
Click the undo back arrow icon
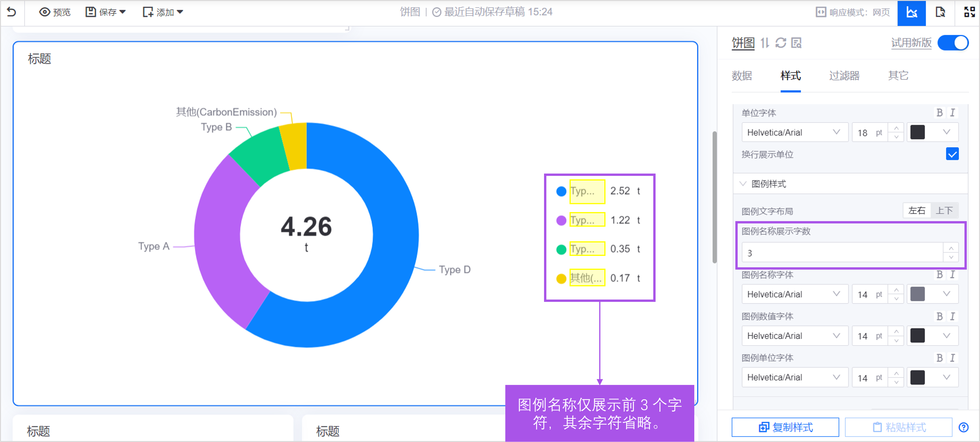coord(11,12)
